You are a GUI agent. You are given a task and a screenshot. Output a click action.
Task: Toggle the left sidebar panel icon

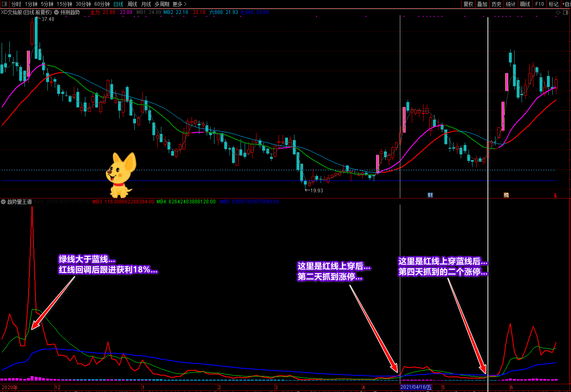(4, 4)
